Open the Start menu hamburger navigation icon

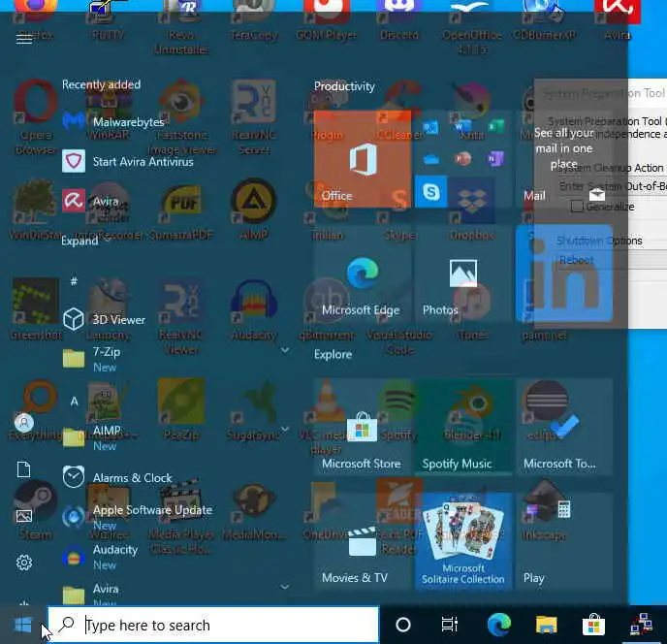pyautogui.click(x=24, y=38)
